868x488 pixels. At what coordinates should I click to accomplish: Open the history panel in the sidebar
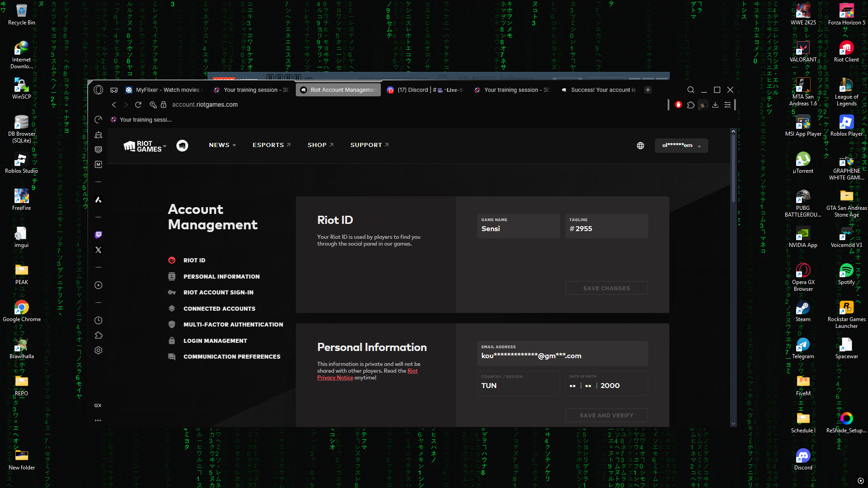click(98, 320)
